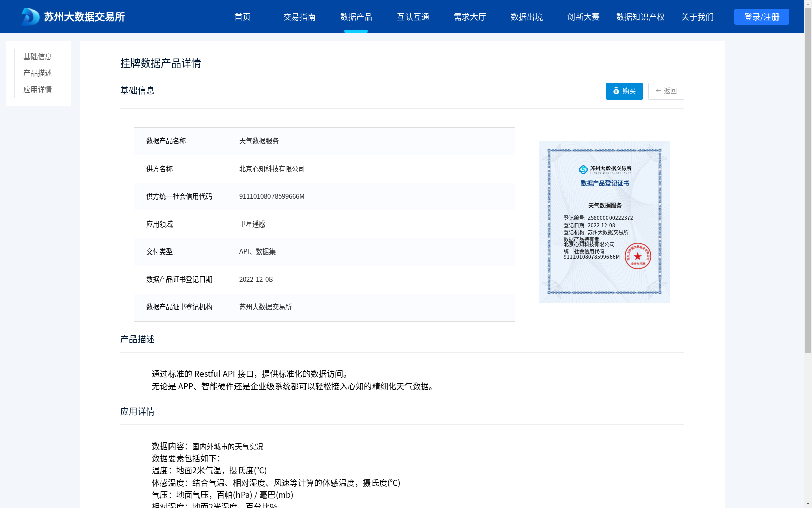Viewport: 812px width, 508px height.
Task: Click the 返回 back button
Action: click(x=666, y=91)
